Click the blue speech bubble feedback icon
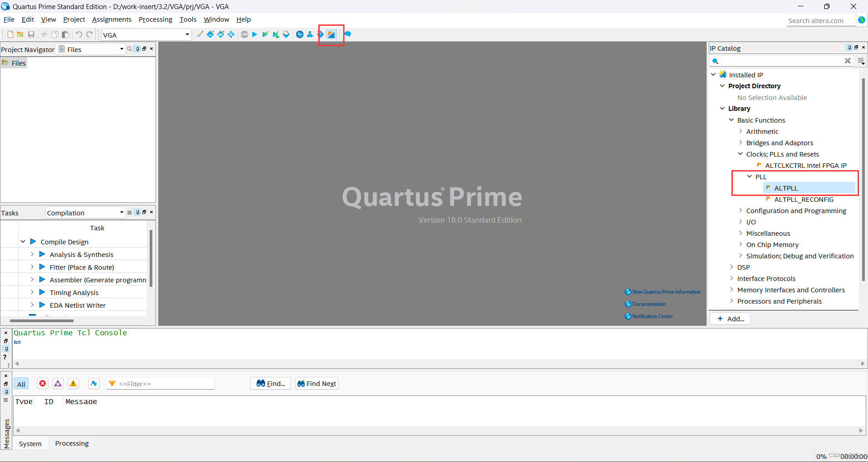868x462 pixels. 348,34
